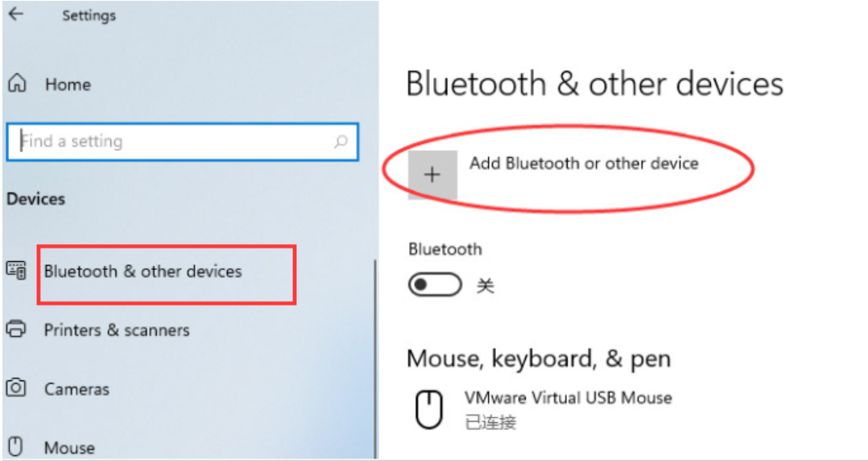
Task: Click the Mouse icon in sidebar
Action: click(x=16, y=446)
